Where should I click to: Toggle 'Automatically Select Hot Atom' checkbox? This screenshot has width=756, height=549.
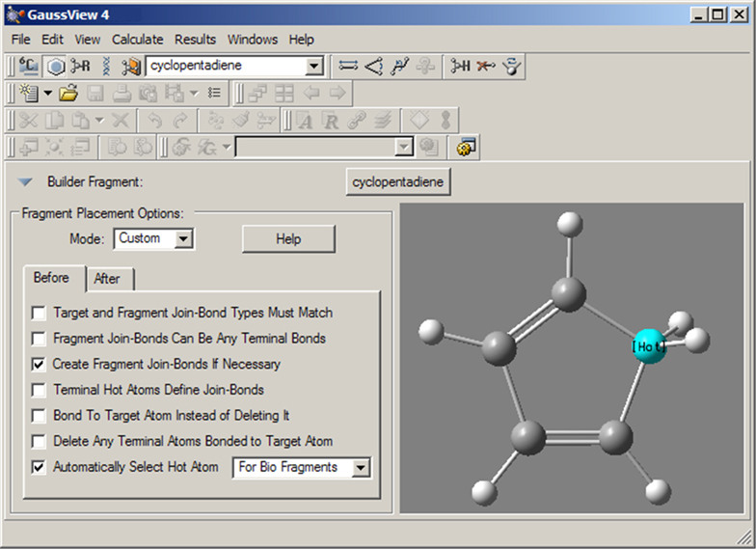39,467
